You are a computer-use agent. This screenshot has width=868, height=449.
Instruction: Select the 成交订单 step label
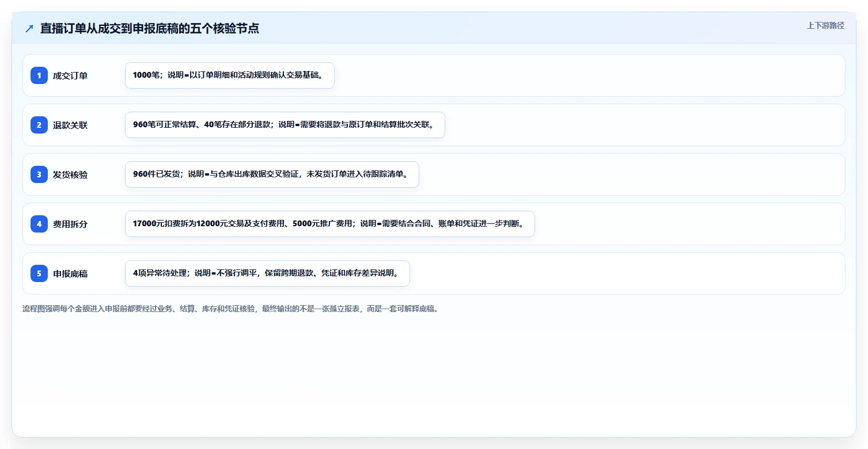70,75
